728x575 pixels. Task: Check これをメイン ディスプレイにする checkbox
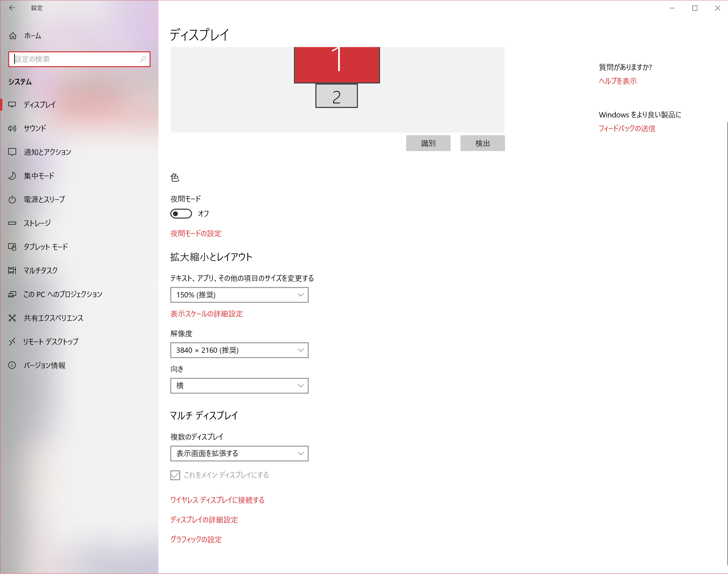point(175,475)
